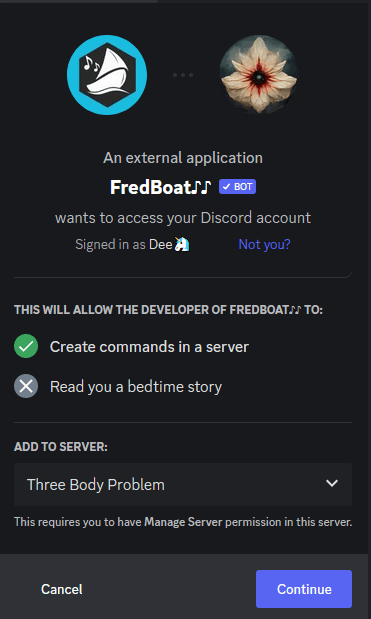Image resolution: width=371 pixels, height=619 pixels.
Task: Click the checkmark inside the BOT badge
Action: 227,187
